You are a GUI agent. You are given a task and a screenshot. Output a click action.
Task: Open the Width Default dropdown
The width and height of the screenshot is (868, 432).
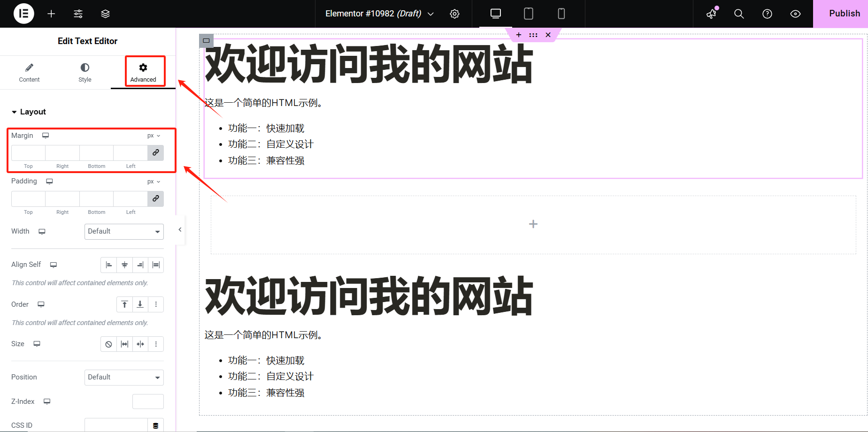124,231
